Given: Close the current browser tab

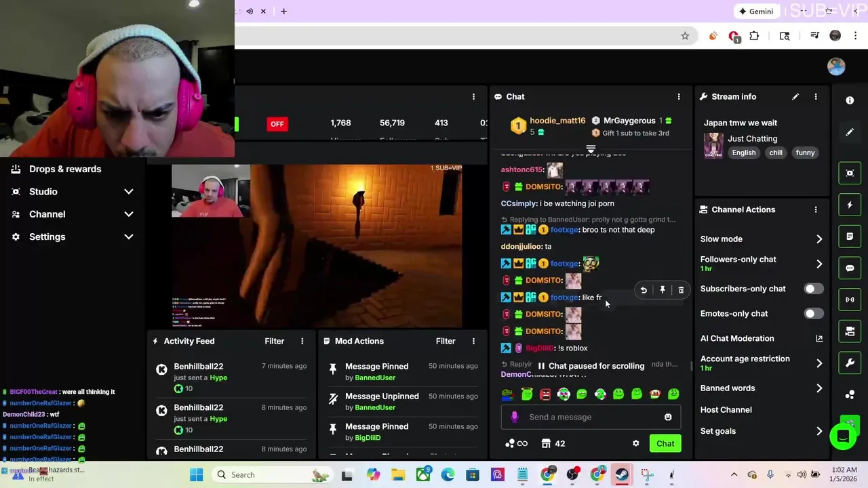Looking at the screenshot, I should [263, 11].
